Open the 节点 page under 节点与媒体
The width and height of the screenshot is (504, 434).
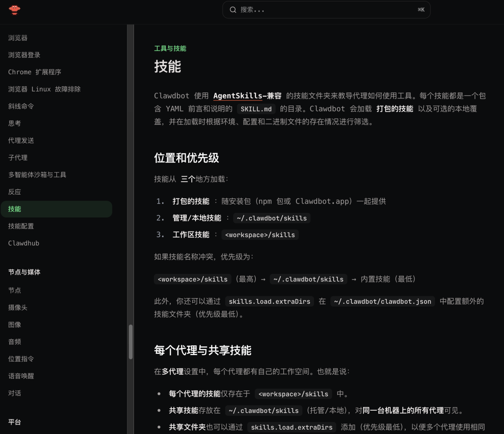14,290
